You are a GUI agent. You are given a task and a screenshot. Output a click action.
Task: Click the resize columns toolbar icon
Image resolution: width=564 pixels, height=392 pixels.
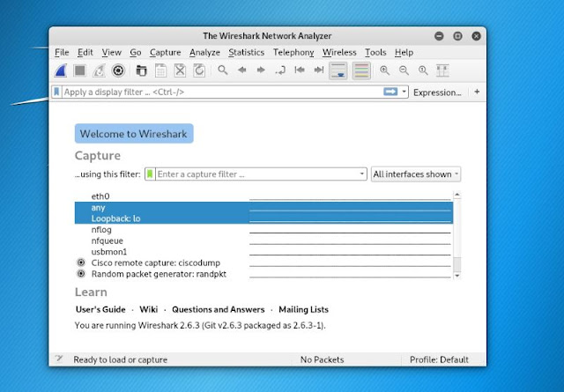(x=442, y=70)
